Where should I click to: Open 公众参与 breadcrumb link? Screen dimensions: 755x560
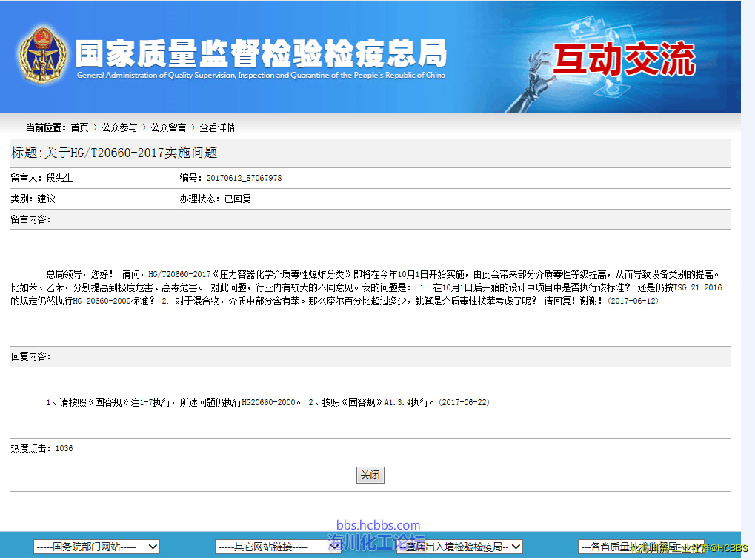[x=119, y=127]
